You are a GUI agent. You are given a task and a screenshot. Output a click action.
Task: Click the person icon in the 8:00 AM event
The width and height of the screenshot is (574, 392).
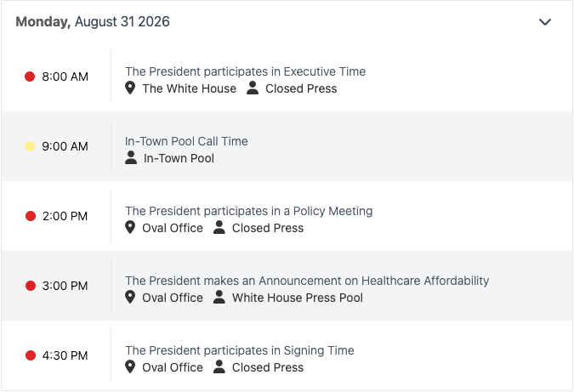(253, 88)
